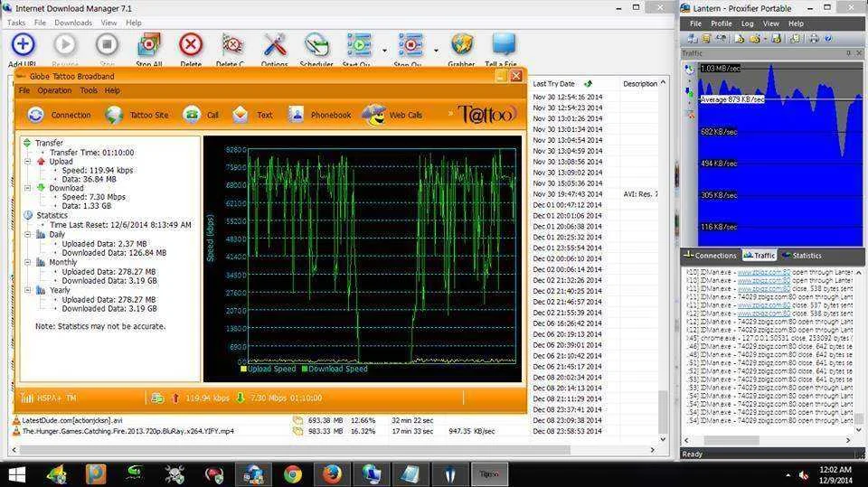Click the volume icon in system tray
Viewport: 868px width, 487px height.
tap(803, 475)
